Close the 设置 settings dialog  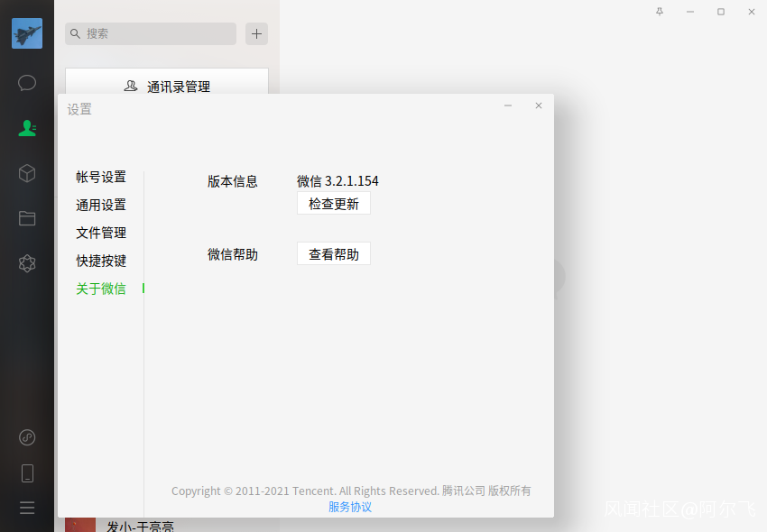(539, 105)
